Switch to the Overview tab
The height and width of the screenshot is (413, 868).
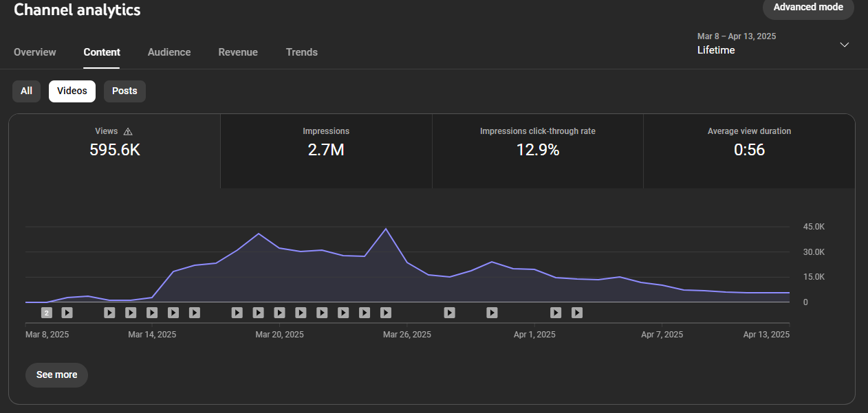35,52
